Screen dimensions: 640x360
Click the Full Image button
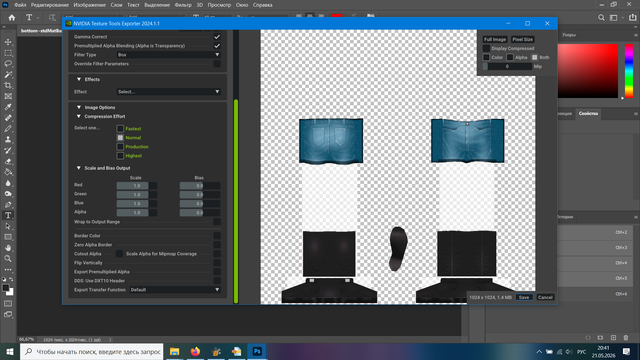tap(495, 39)
